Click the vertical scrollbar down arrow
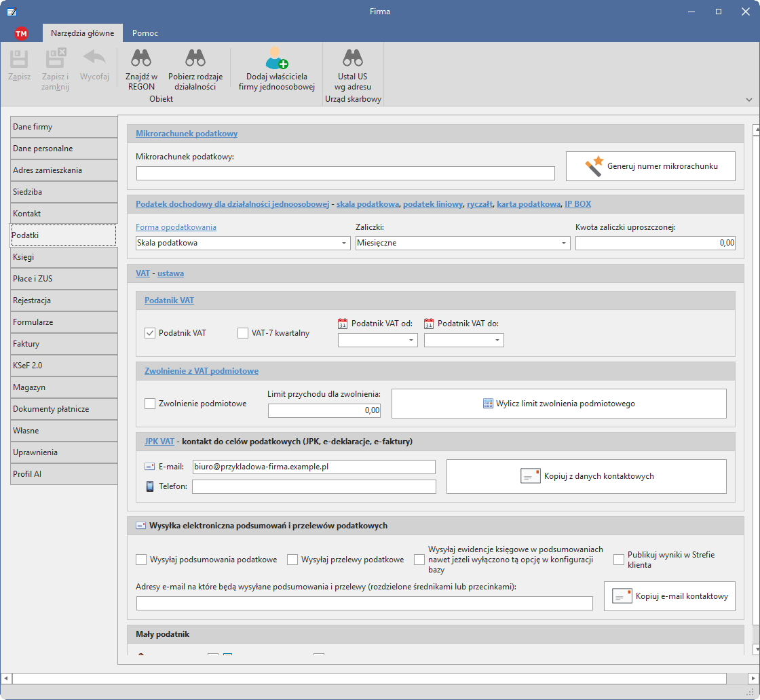Screen dimensions: 760x700 click(756, 649)
